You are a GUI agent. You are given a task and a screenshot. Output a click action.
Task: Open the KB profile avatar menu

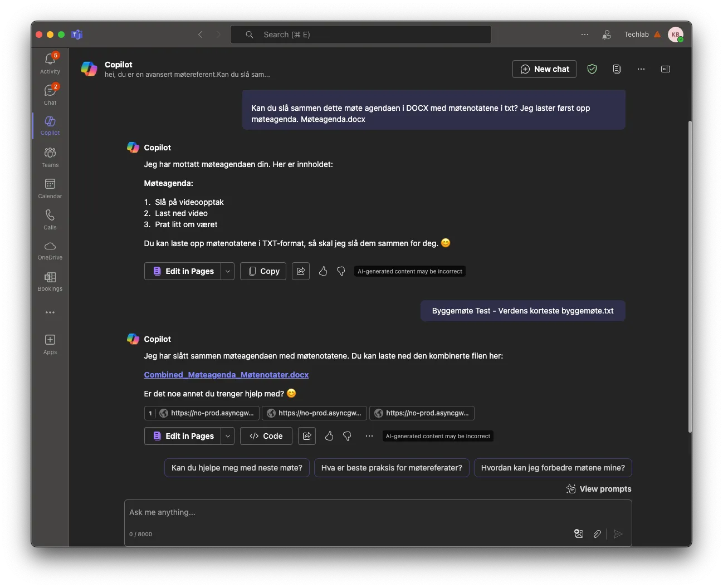(x=676, y=35)
